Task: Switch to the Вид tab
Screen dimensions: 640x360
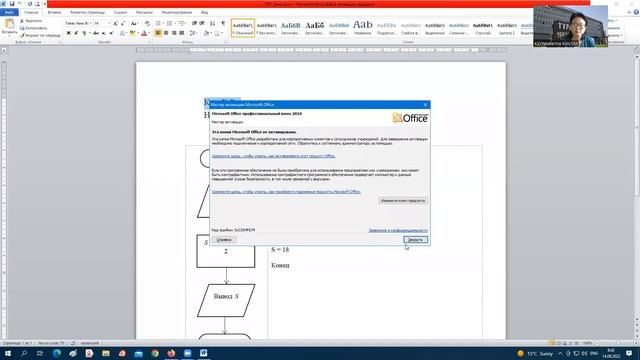Action: [204, 13]
